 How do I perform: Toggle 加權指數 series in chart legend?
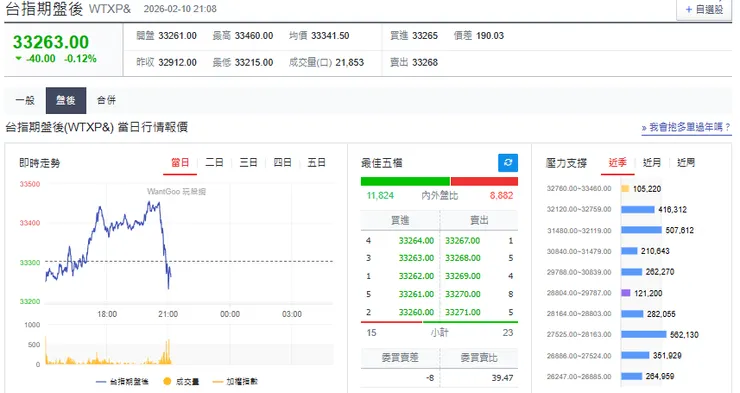235,381
